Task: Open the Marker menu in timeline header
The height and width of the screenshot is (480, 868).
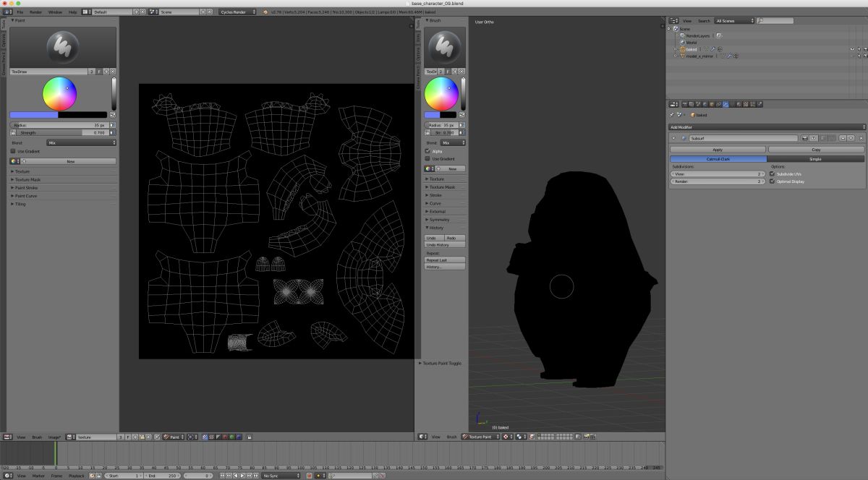Action: [38, 476]
